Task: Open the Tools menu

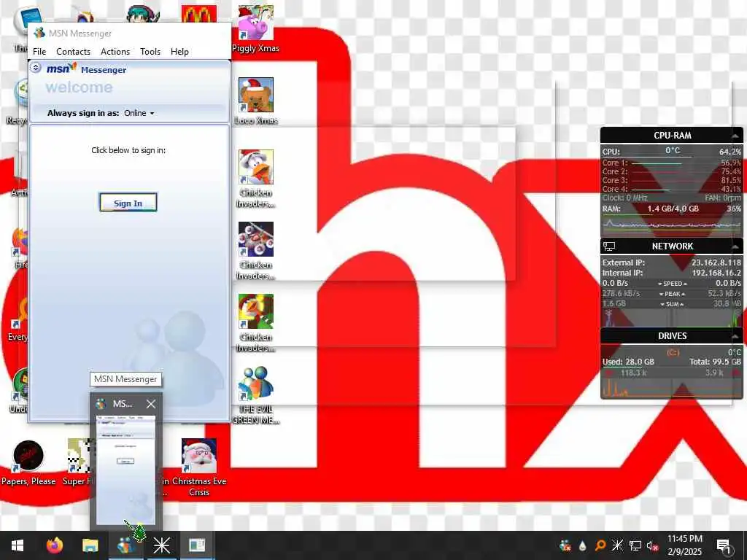Action: pyautogui.click(x=150, y=52)
